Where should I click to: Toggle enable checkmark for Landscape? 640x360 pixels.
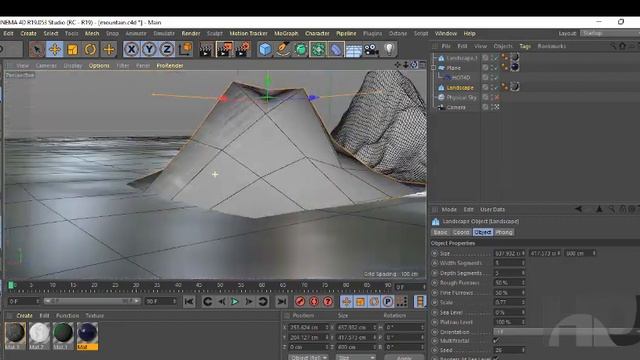497,87
